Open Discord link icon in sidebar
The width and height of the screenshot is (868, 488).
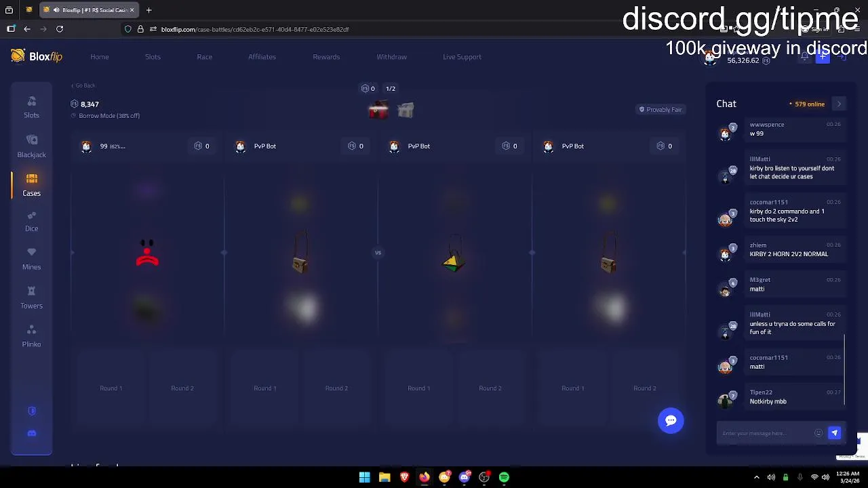pos(32,433)
